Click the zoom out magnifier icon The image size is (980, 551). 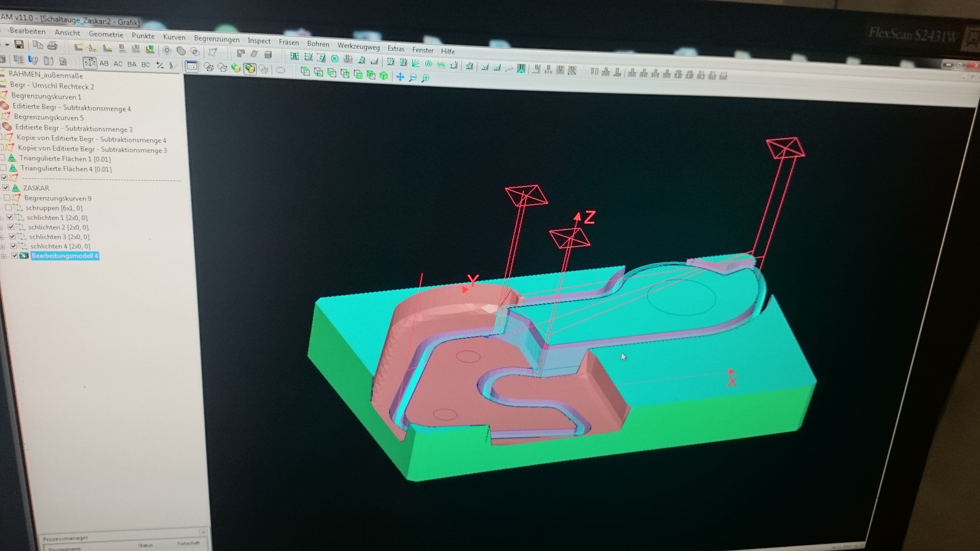pyautogui.click(x=413, y=78)
